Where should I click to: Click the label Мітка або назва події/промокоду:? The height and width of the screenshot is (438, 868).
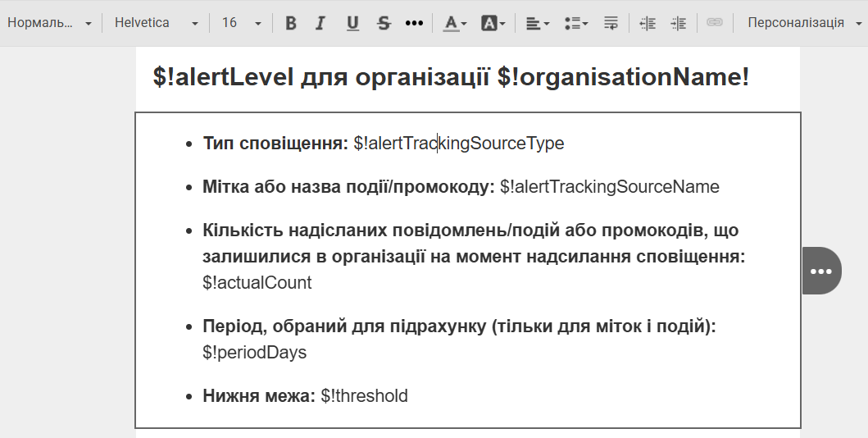coord(348,187)
